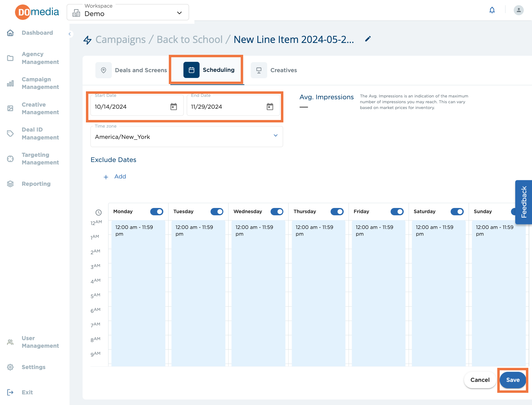Click Exit in sidebar
Screen dimensions: 532x405
point(27,393)
